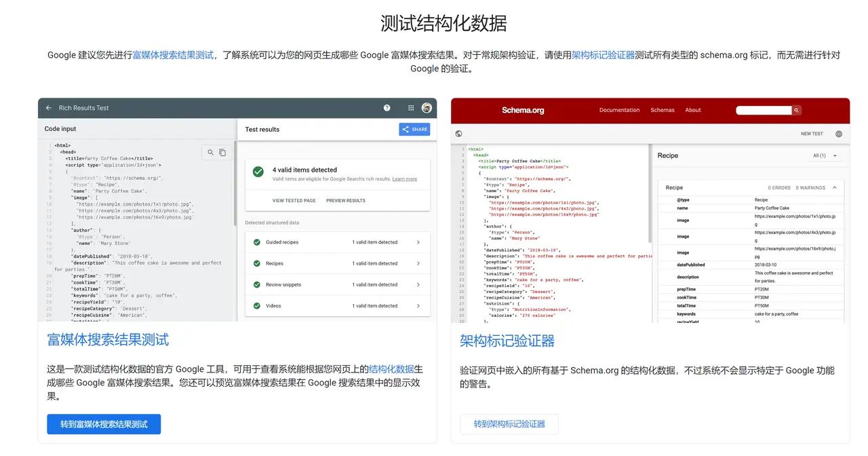Click the globe icon above the Schema.org code editor
868x456 pixels.
tap(459, 134)
